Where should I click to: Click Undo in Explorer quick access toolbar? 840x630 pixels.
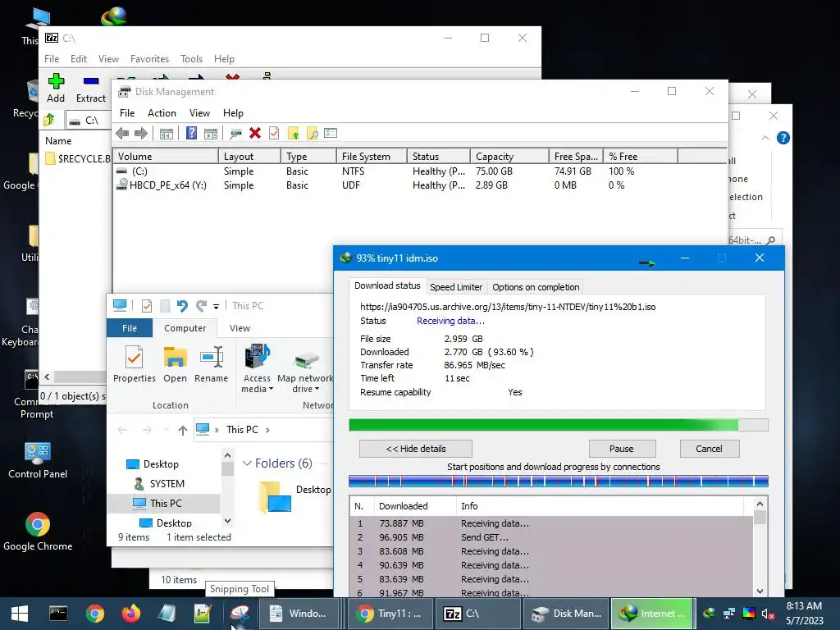click(182, 306)
